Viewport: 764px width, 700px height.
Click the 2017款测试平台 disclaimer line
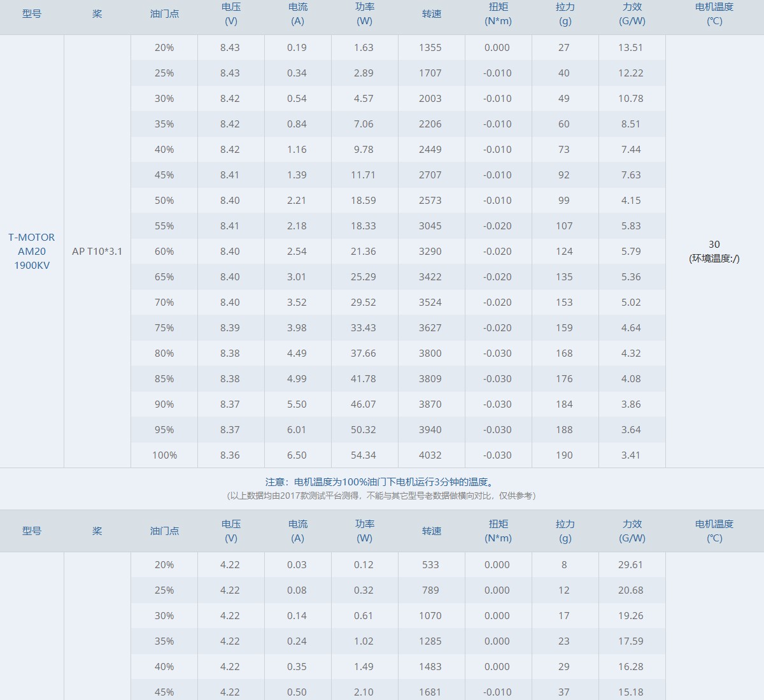pos(381,496)
